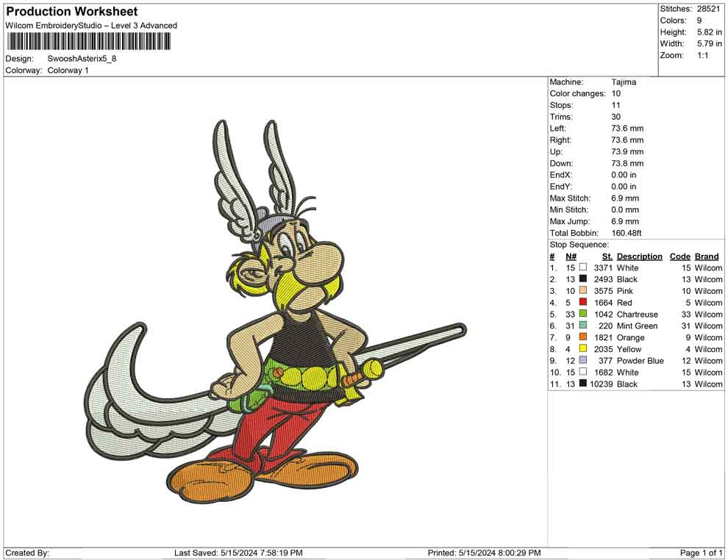Click the 'Stop Sequence:' label
This screenshot has width=728, height=560.
pos(579,245)
